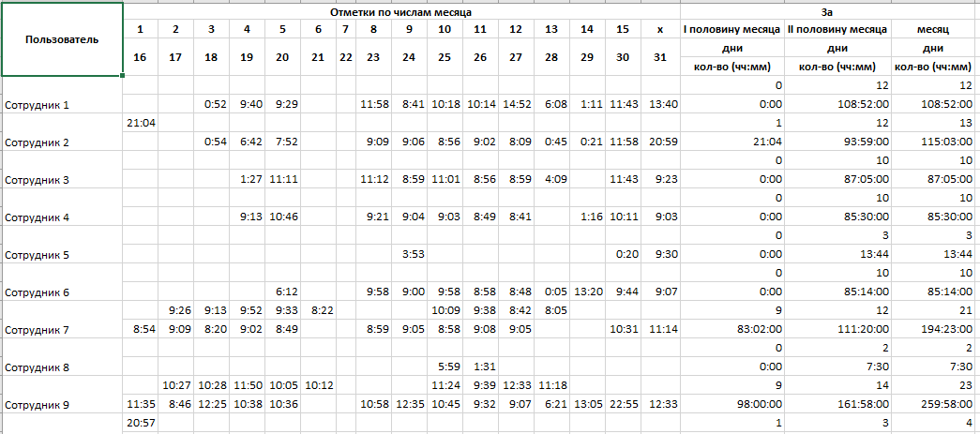Screen dimensions: 980x434
Task: Select the 5:59 cell for Сотрудник 8
Action: pos(445,367)
